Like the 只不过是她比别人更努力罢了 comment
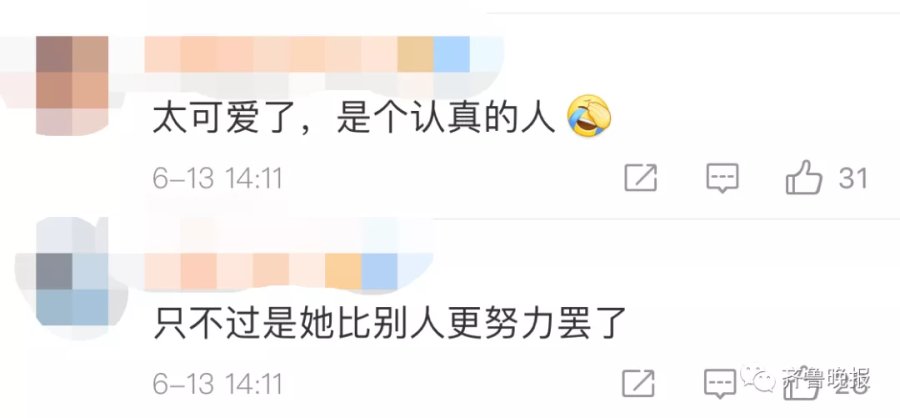900x418 pixels. (802, 383)
